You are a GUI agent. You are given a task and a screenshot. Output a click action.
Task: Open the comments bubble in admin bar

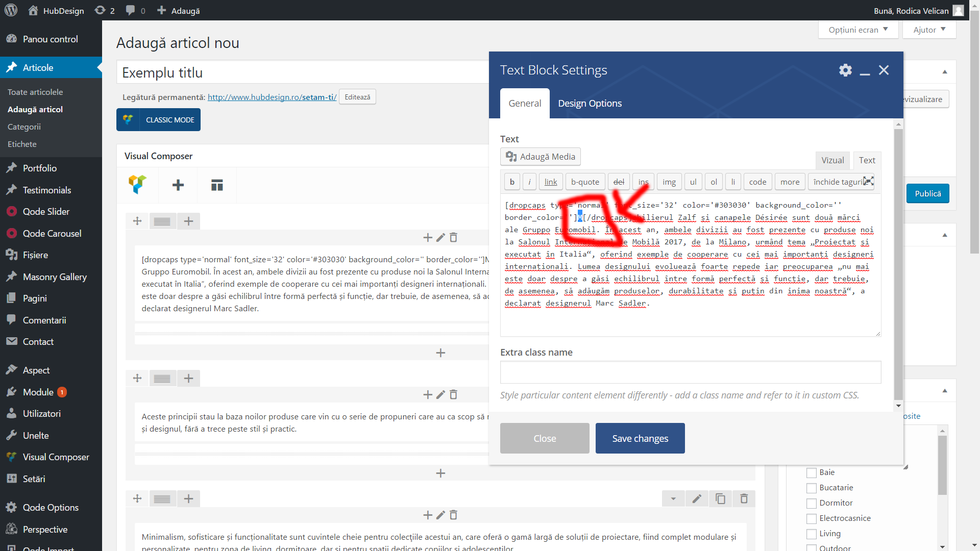click(136, 10)
